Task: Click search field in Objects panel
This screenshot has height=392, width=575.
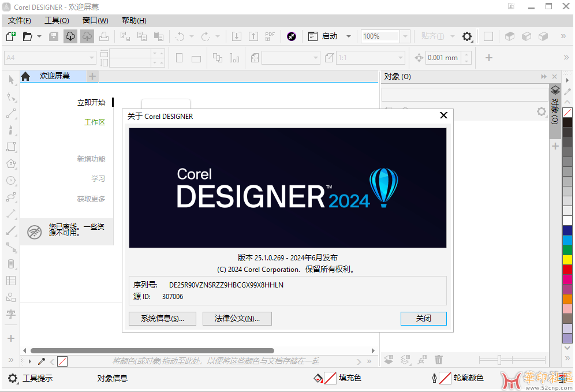Action: (x=465, y=95)
